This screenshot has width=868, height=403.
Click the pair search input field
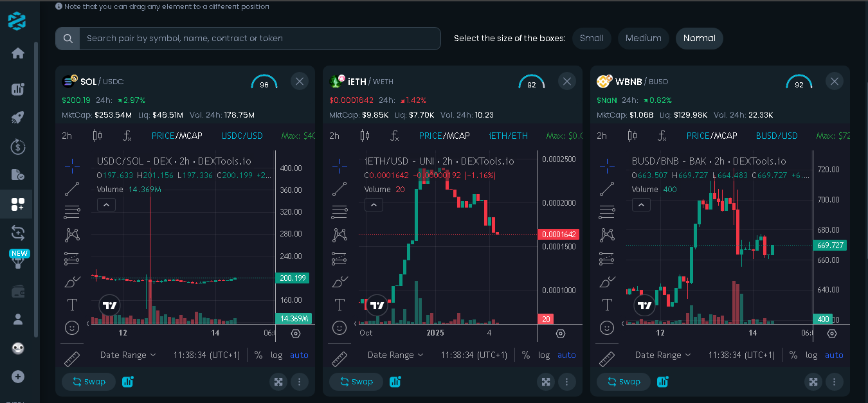pyautogui.click(x=260, y=38)
